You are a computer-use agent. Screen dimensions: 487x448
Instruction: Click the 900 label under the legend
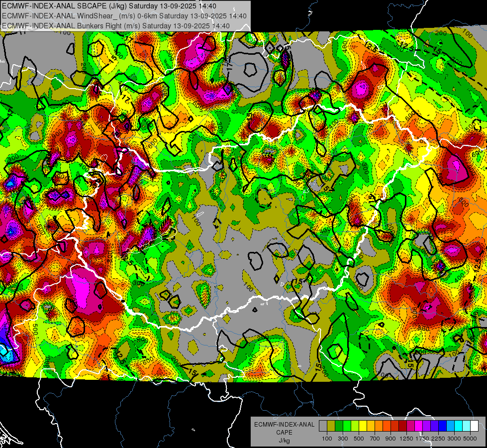(390, 439)
